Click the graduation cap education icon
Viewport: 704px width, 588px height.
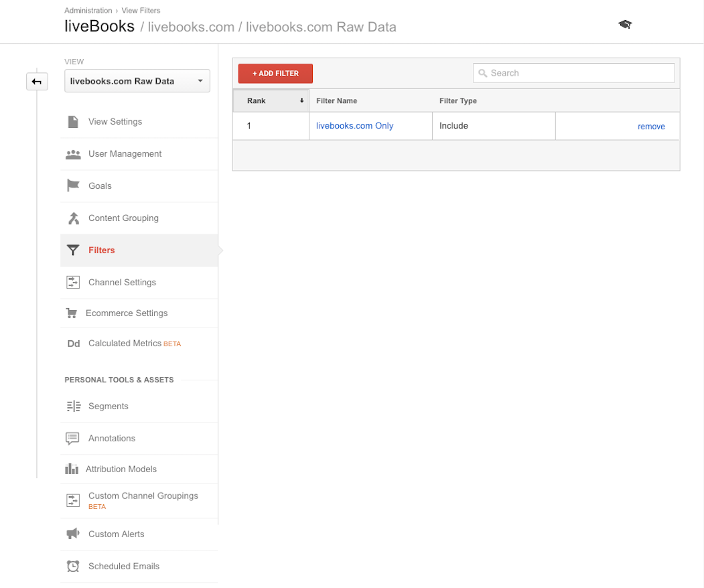coord(625,25)
